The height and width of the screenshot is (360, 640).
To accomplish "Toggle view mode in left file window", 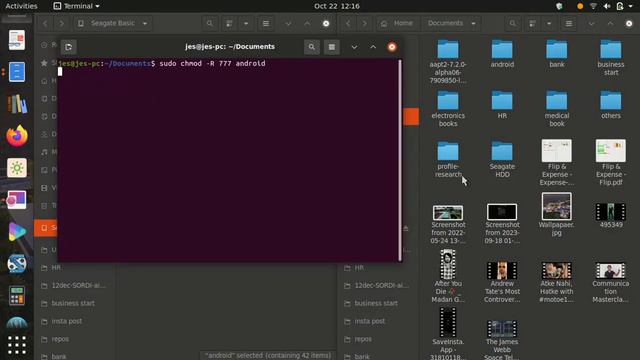I will (x=229, y=23).
